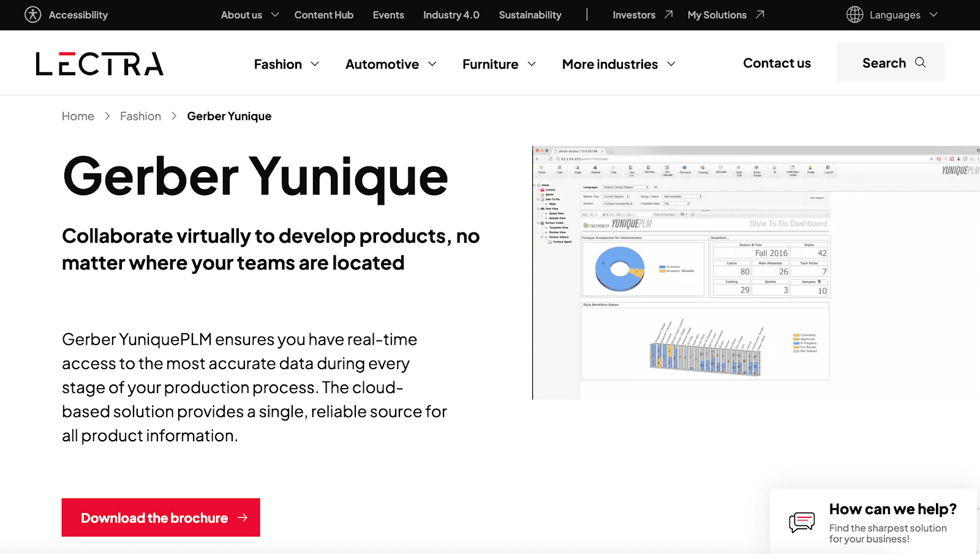Click the magnifier icon in Search

coord(920,62)
